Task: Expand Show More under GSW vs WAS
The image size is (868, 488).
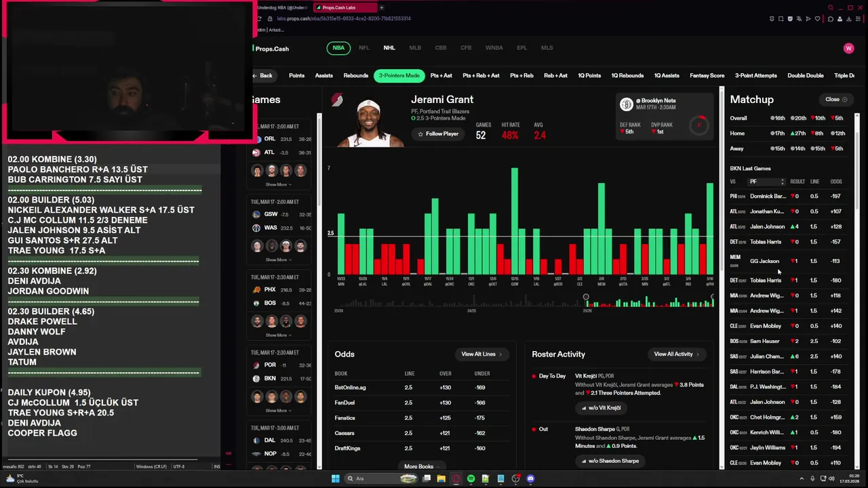Action: 278,260
